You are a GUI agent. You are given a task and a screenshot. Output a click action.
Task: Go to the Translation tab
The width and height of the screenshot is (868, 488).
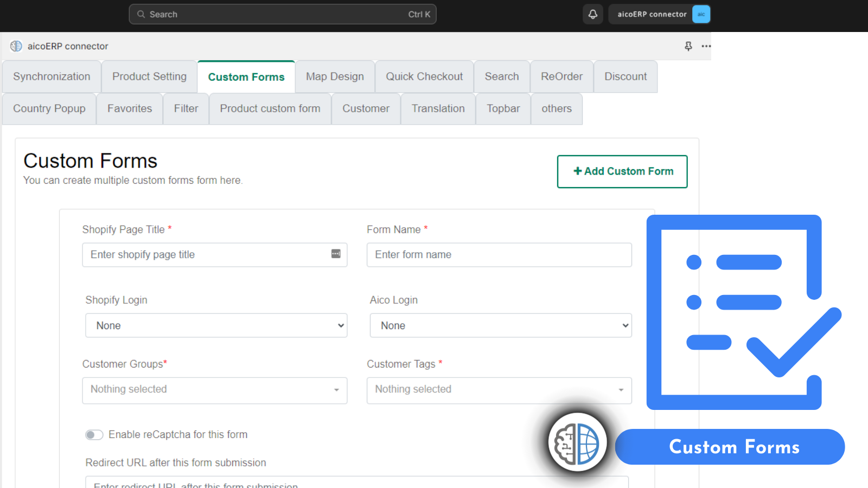pos(438,108)
